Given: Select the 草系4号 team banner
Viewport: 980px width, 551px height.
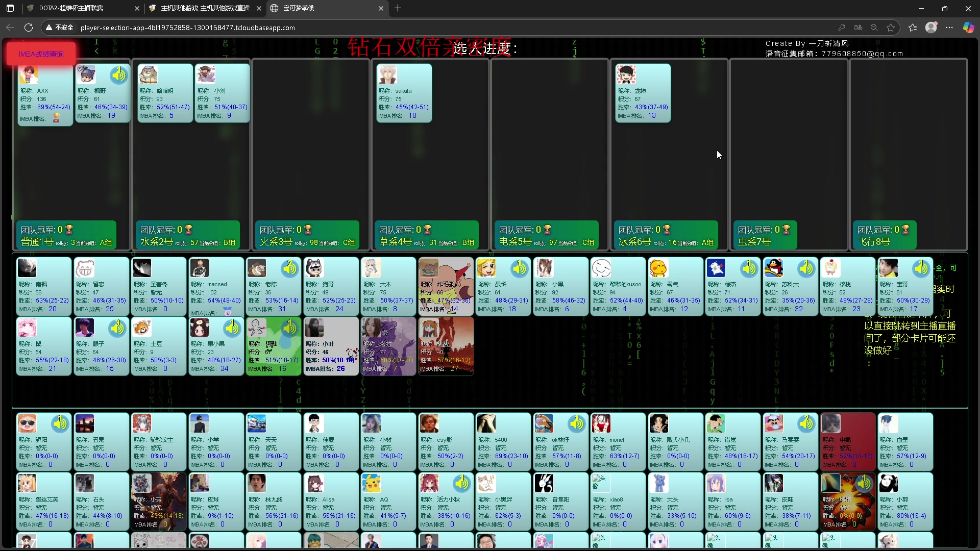Looking at the screenshot, I should (x=426, y=236).
